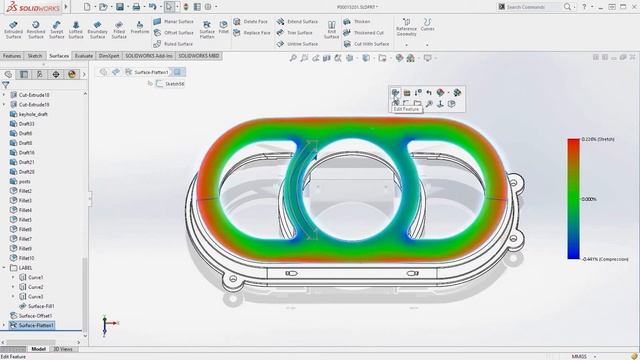Switch to the Sketch tab

(35, 56)
